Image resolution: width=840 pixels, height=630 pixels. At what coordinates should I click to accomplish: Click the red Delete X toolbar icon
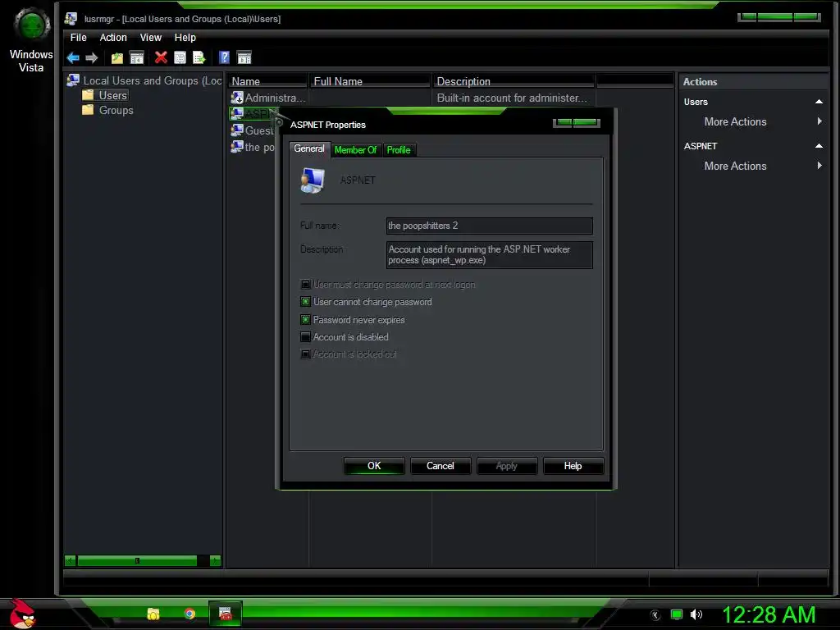[x=161, y=57]
